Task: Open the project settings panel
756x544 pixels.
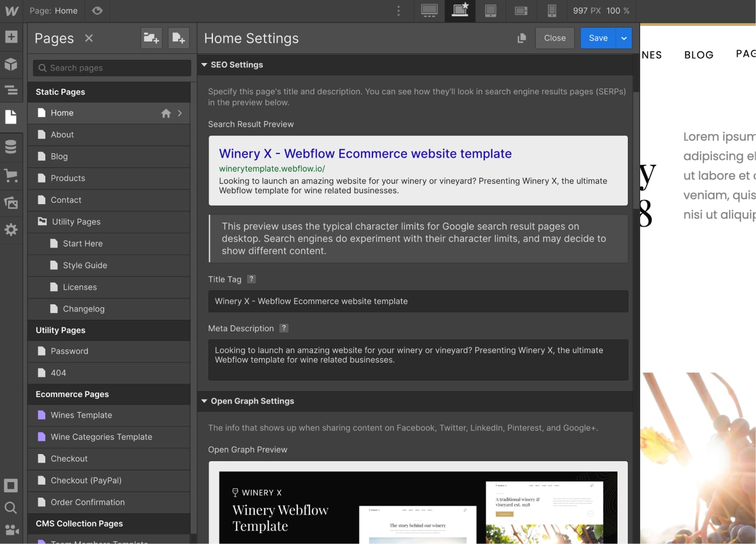Action: pyautogui.click(x=11, y=229)
